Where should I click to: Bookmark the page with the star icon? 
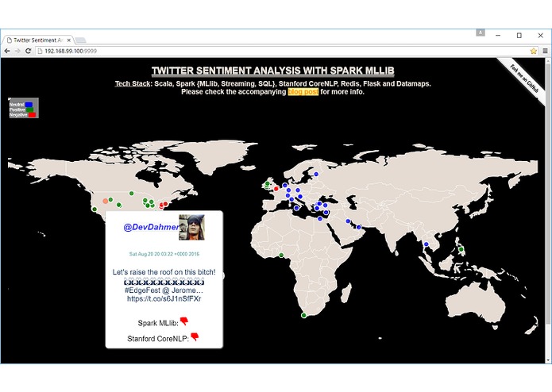click(x=534, y=51)
